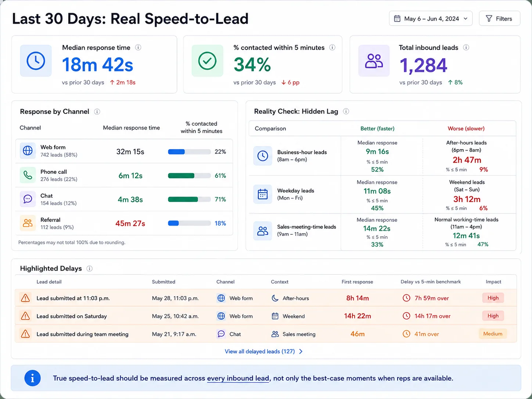Click the 18m 42s median response figure
The width and height of the screenshot is (532, 399).
pyautogui.click(x=97, y=65)
